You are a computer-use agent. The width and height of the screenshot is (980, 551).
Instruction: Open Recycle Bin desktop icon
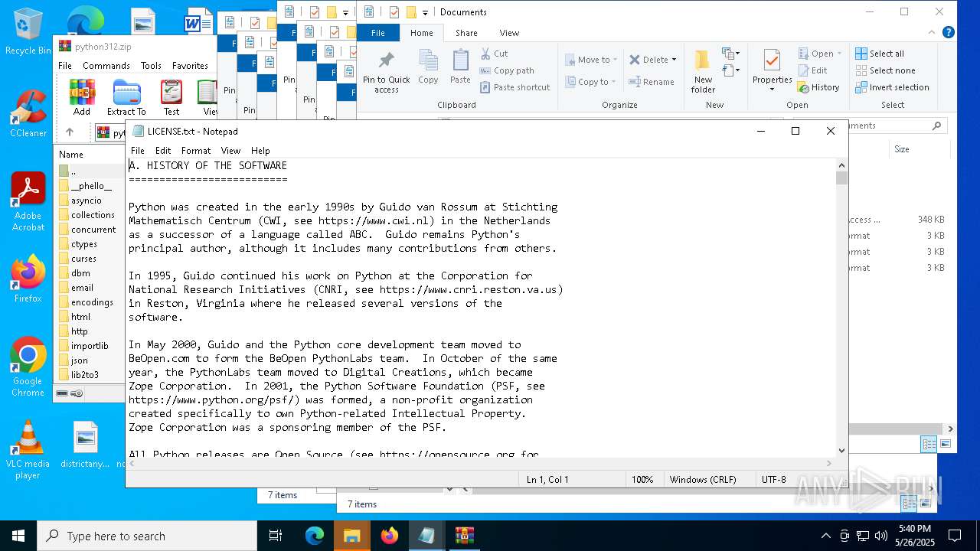28,32
